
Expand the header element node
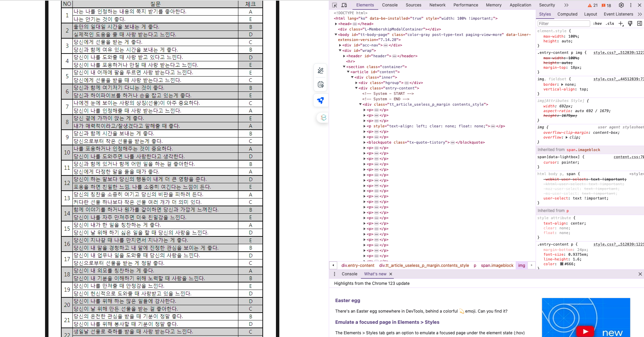[x=344, y=56]
